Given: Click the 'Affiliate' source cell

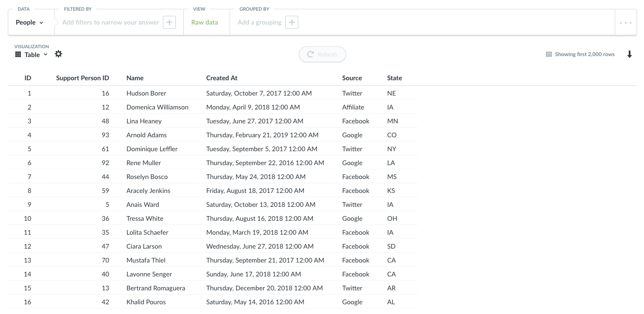Looking at the screenshot, I should [353, 107].
